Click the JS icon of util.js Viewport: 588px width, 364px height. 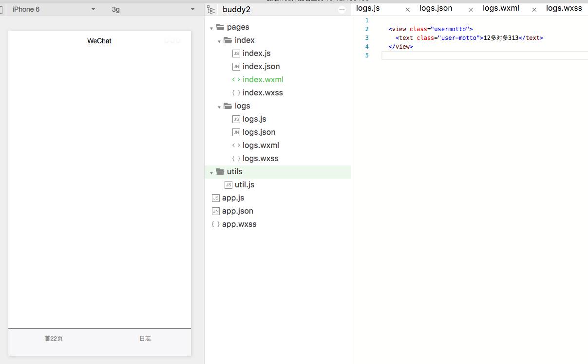click(x=228, y=185)
